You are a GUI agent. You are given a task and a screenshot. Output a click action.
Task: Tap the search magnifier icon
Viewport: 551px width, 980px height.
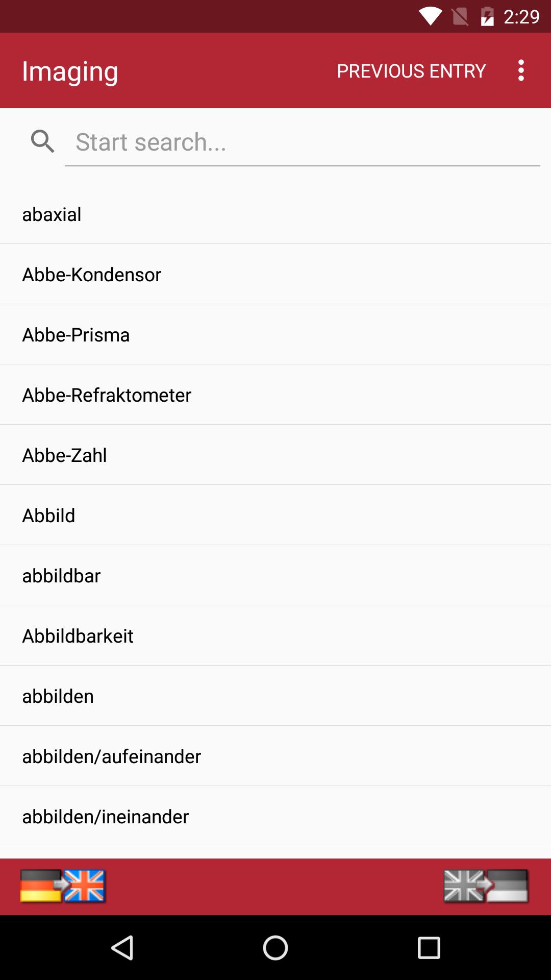(42, 141)
